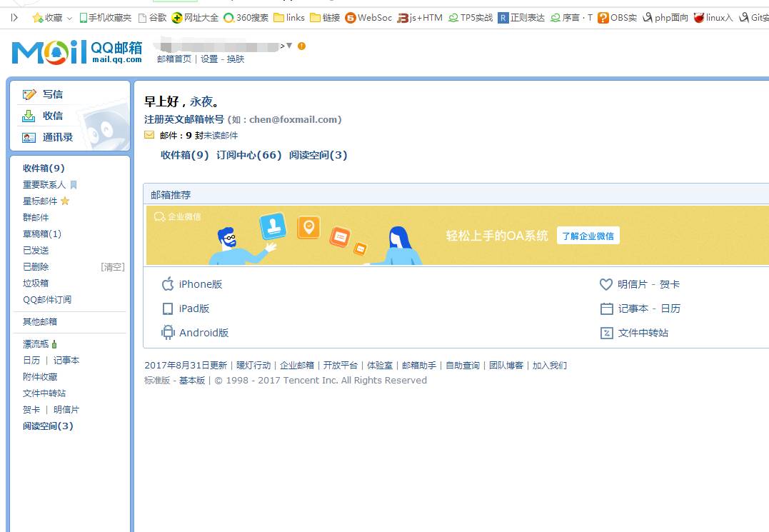Expand the account dropdown arrow
The width and height of the screenshot is (769, 532).
(x=289, y=46)
